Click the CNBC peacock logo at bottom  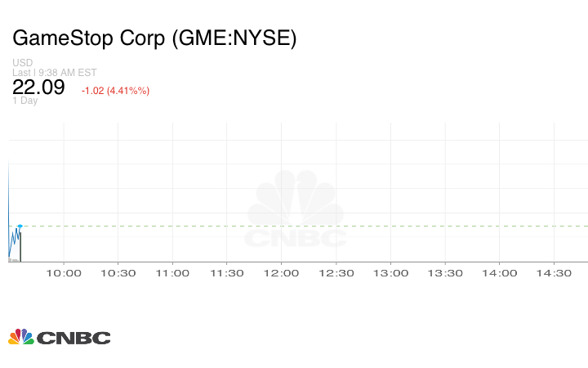(x=59, y=337)
